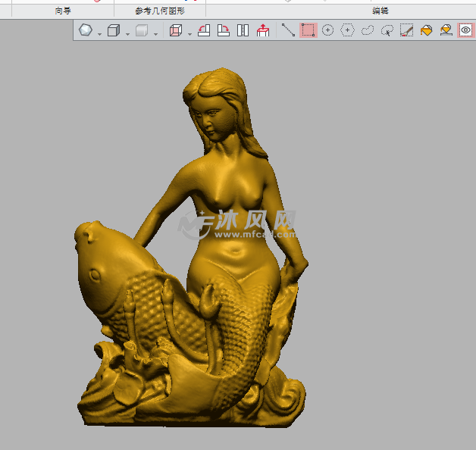Expand the wireframe cube dropdown arrow

click(189, 33)
